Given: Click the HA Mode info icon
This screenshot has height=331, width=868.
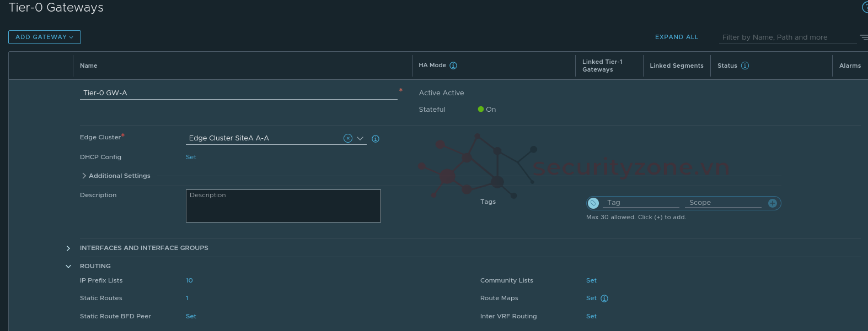Looking at the screenshot, I should tap(453, 66).
